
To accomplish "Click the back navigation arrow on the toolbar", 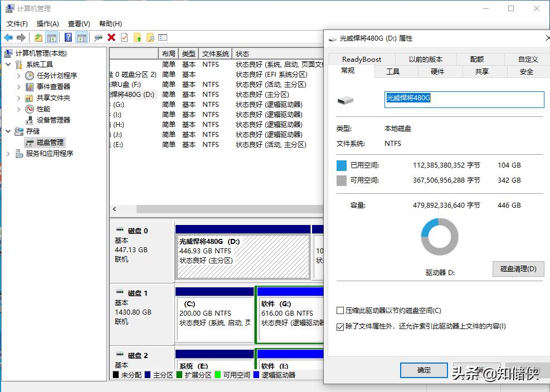I will (x=8, y=37).
